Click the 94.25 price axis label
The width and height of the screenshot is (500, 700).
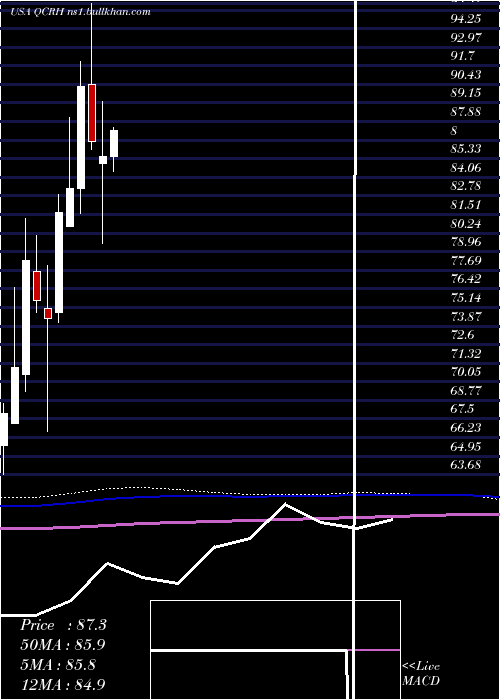(465, 19)
